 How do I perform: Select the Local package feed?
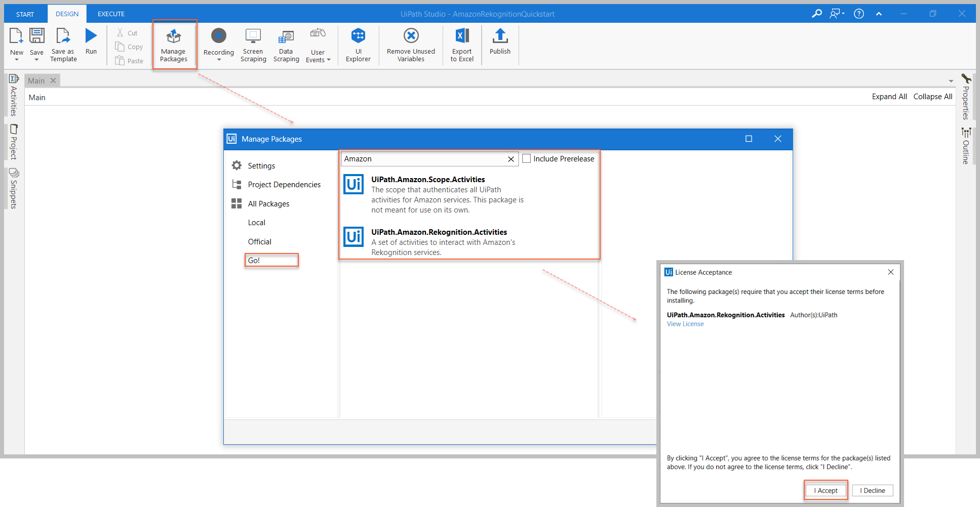pyautogui.click(x=257, y=223)
